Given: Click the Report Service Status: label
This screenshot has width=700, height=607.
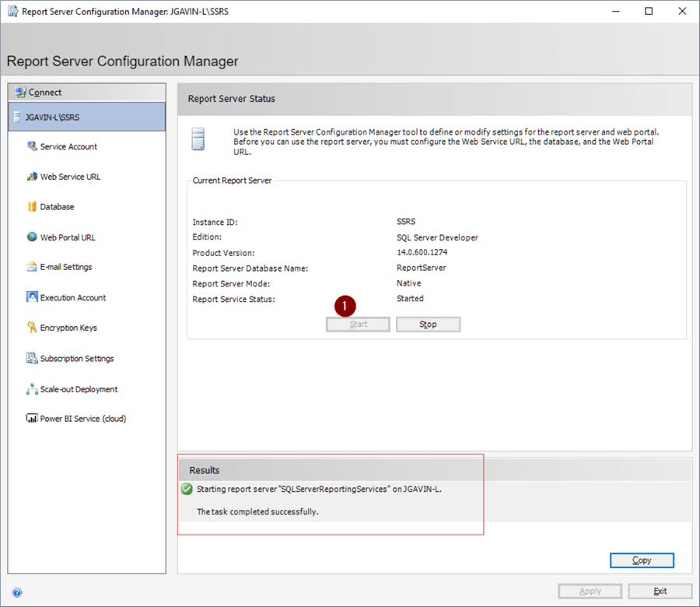Looking at the screenshot, I should click(x=233, y=300).
